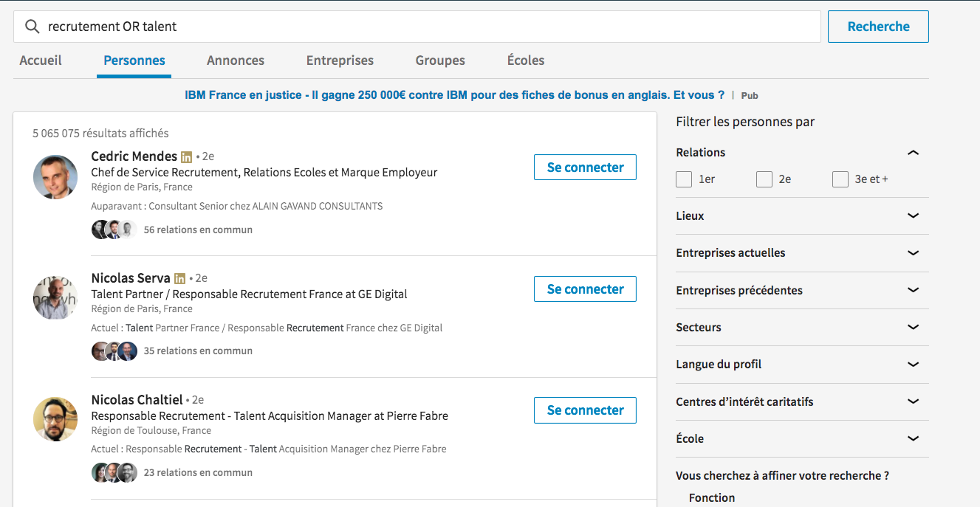Click mutual connections avatars under Nicolas Chaltiel

click(x=114, y=472)
